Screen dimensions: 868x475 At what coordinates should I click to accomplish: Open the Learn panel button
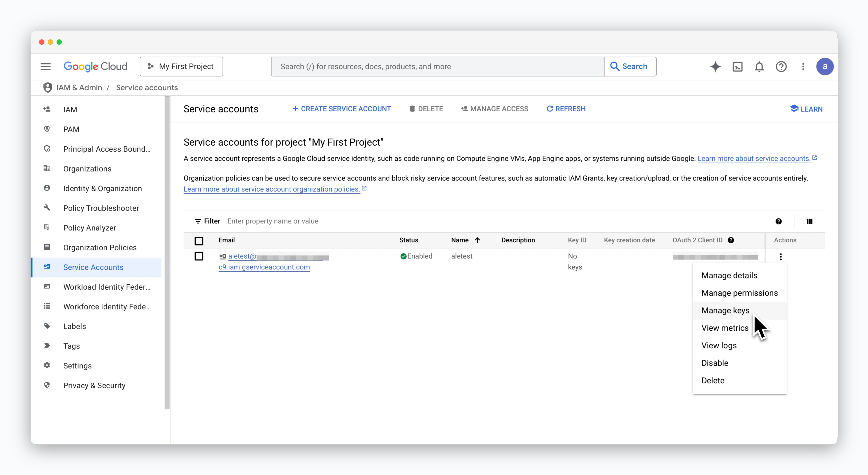pyautogui.click(x=806, y=109)
